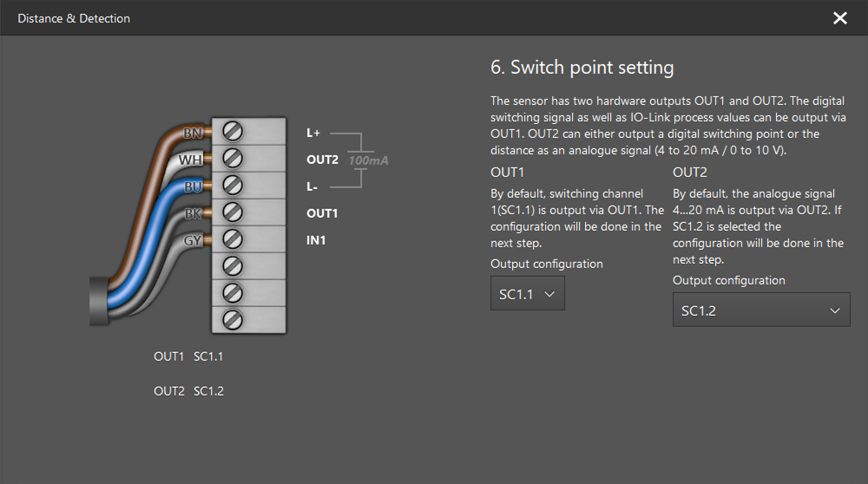Click the L- terminal label
The width and height of the screenshot is (868, 484).
[312, 186]
